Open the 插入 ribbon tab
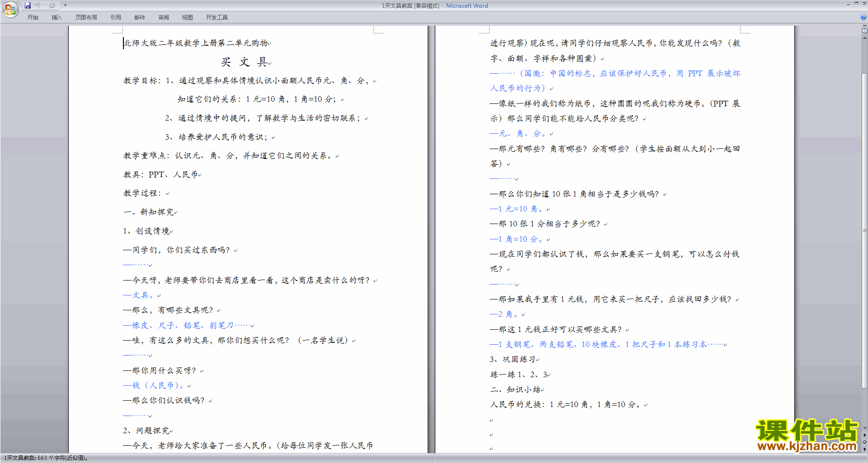This screenshot has height=463, width=868. pos(57,18)
